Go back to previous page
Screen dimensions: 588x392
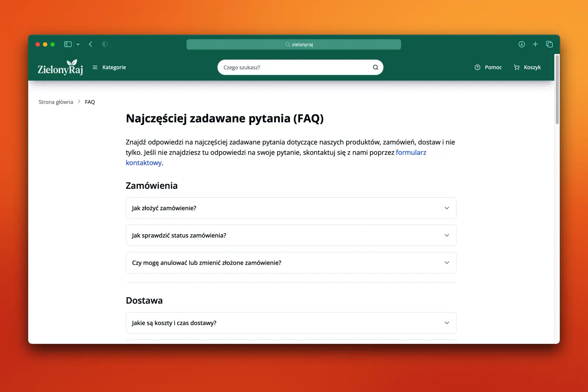click(x=90, y=44)
